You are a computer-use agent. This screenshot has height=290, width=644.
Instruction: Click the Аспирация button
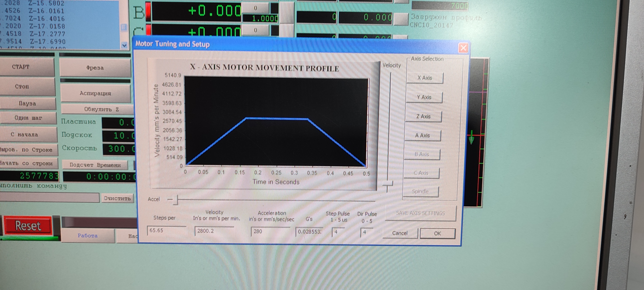click(x=95, y=93)
